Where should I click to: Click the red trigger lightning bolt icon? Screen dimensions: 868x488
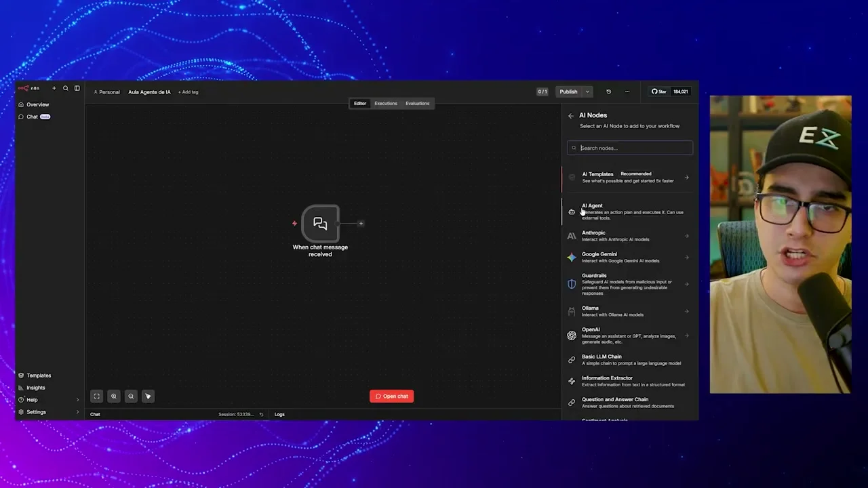coord(295,223)
